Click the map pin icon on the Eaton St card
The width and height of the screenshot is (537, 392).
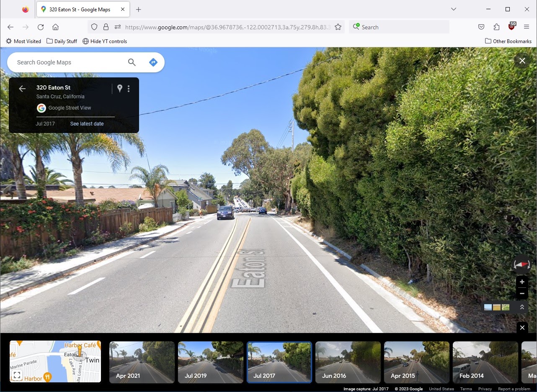tap(120, 88)
